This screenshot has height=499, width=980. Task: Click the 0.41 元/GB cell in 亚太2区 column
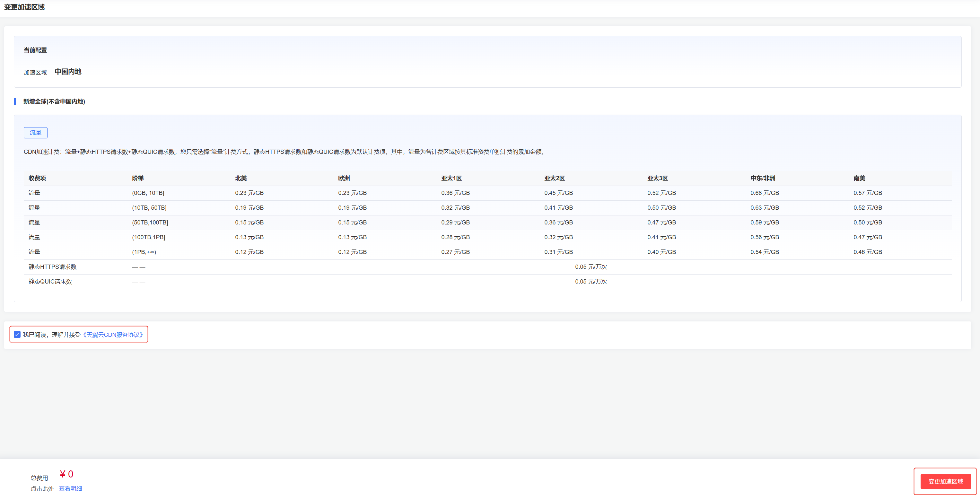pos(558,208)
